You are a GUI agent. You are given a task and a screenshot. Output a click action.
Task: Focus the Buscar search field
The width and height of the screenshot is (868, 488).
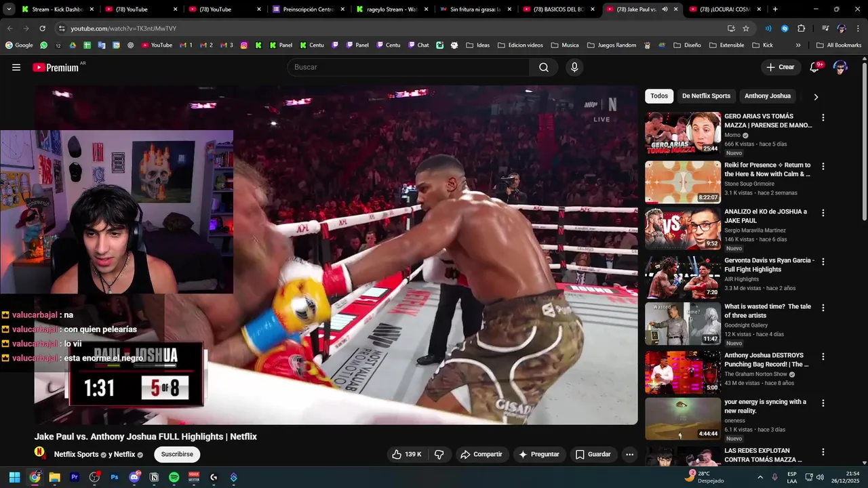[408, 67]
